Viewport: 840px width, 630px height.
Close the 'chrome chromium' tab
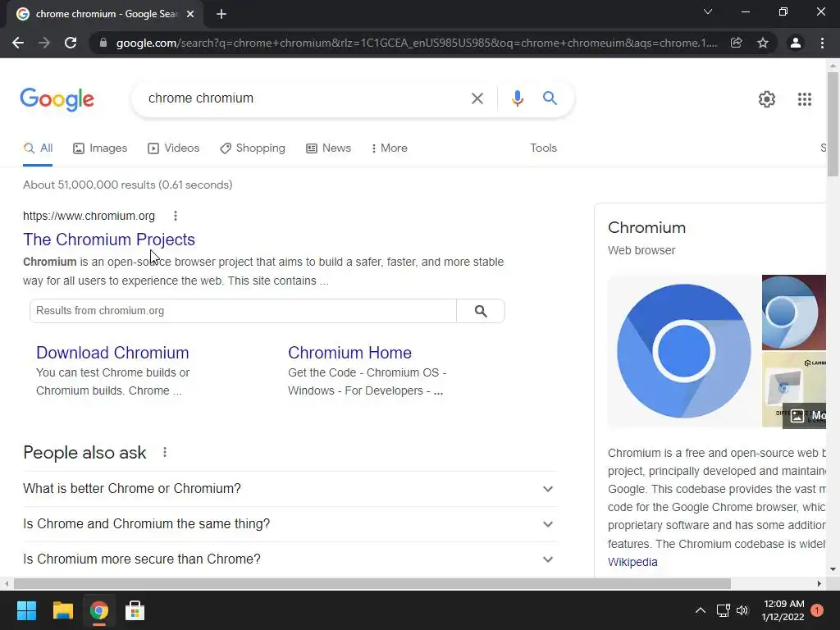pos(190,14)
